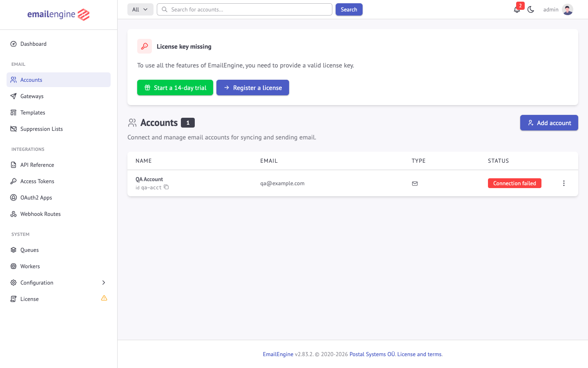Click the red key icon in license notice
Image resolution: width=588 pixels, height=368 pixels.
coord(145,46)
